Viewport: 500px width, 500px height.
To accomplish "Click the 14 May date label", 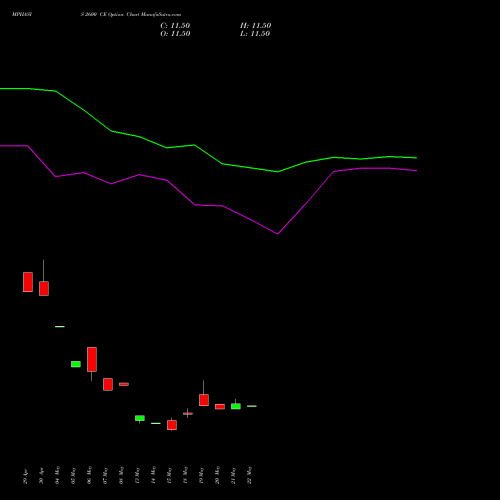I will tap(154, 475).
